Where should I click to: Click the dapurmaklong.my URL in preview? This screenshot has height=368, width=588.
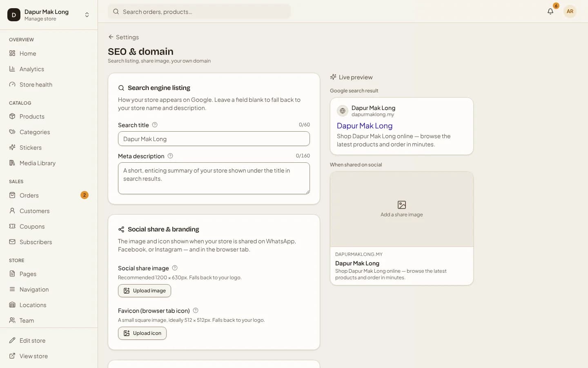(373, 114)
